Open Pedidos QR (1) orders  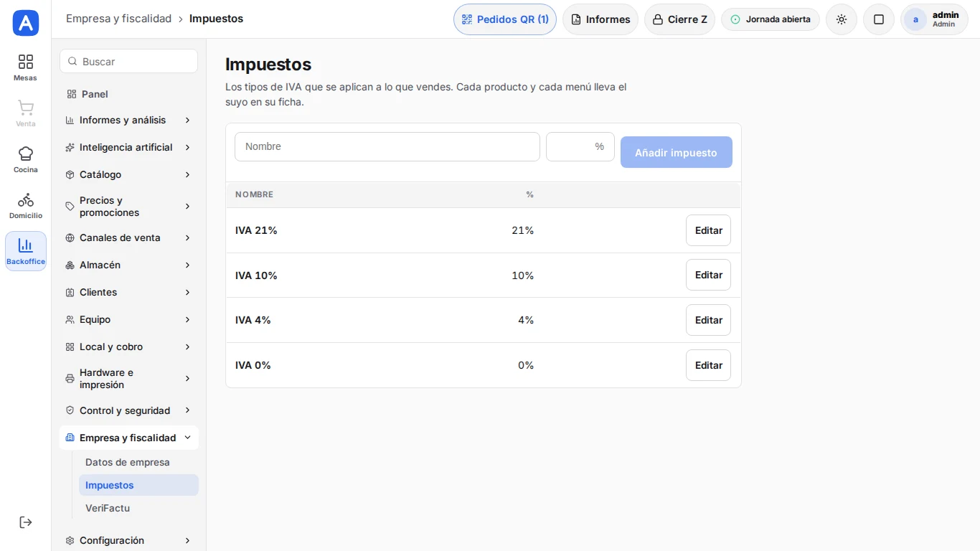pyautogui.click(x=505, y=19)
